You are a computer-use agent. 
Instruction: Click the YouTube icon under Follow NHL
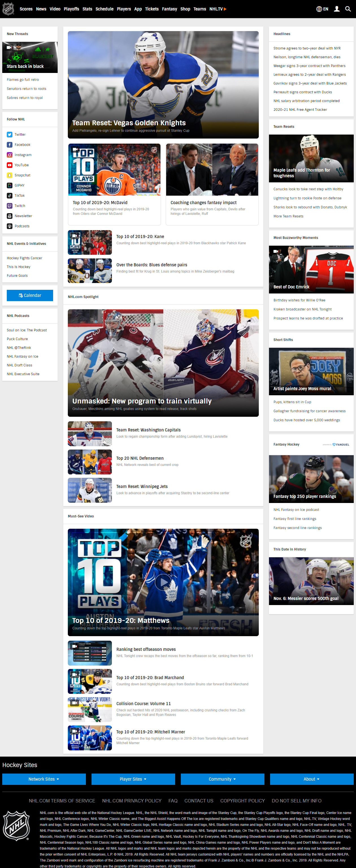[x=9, y=165]
